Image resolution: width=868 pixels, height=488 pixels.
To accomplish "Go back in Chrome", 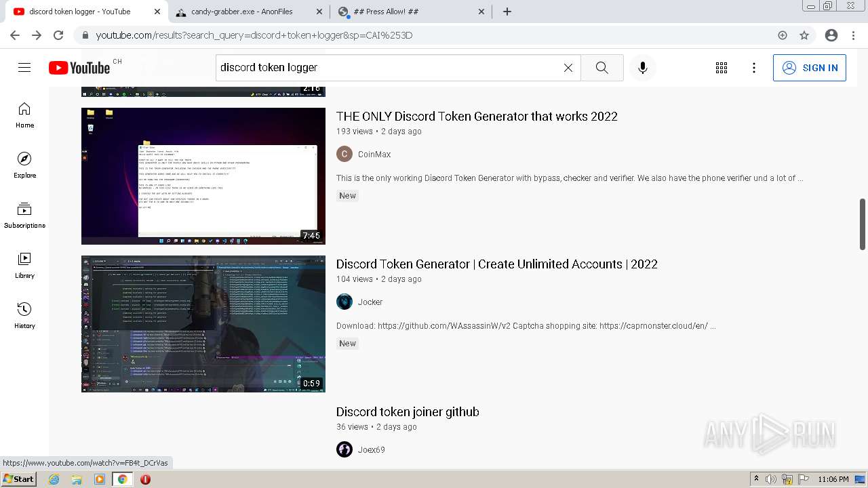I will click(x=15, y=35).
